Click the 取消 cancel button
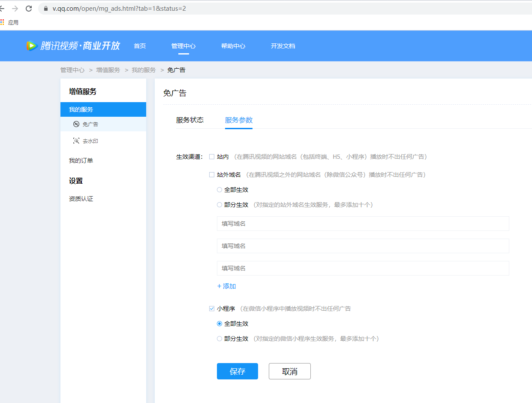The image size is (532, 403). coord(289,371)
